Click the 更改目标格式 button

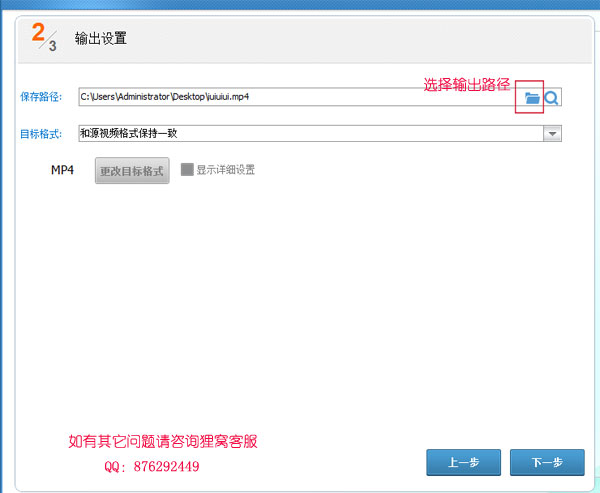tap(132, 171)
